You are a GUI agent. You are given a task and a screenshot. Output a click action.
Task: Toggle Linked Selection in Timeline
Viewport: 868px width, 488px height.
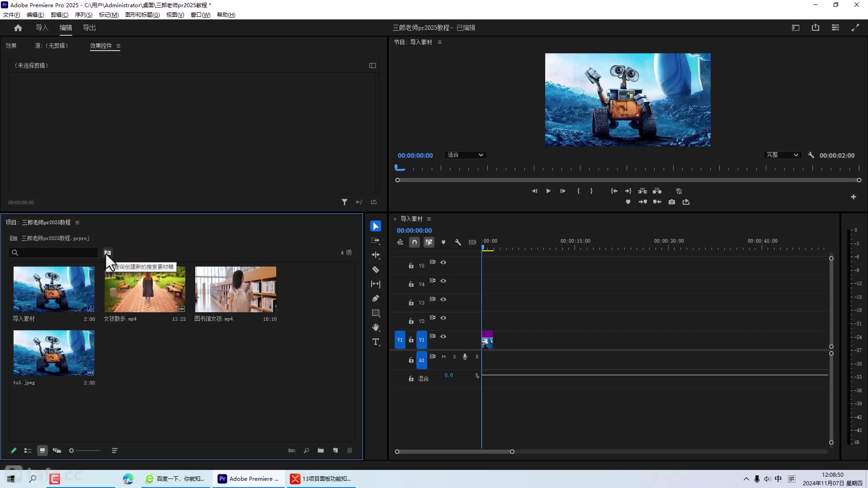pos(429,242)
